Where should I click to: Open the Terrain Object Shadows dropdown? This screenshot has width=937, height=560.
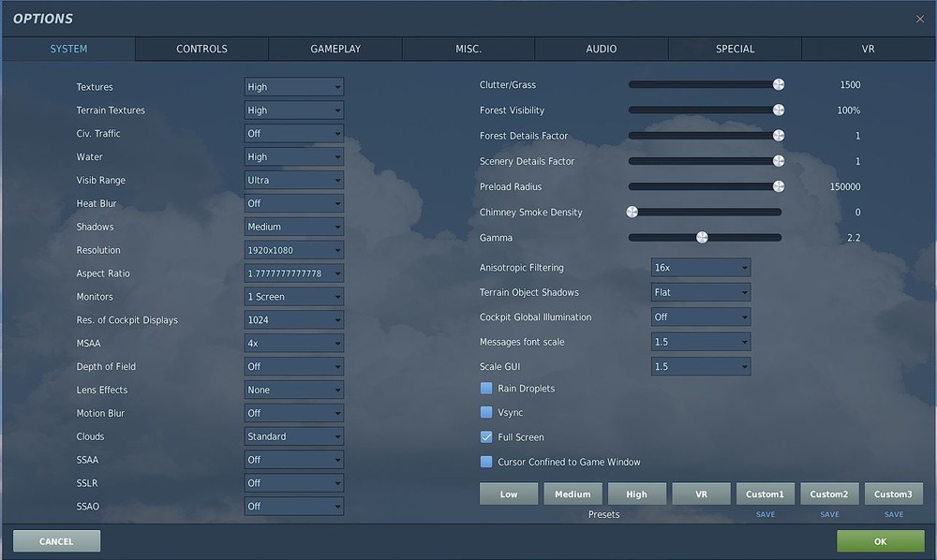click(x=700, y=291)
